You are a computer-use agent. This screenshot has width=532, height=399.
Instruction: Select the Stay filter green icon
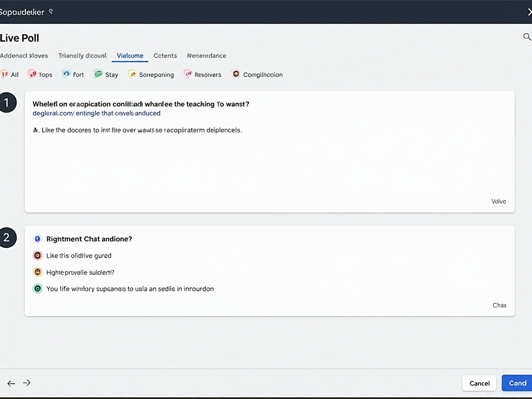pos(98,74)
